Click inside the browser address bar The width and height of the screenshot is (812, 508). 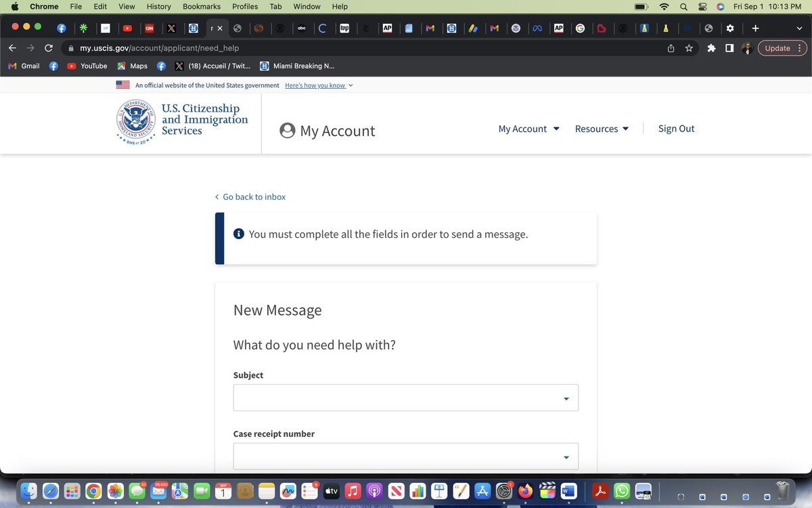click(x=271, y=49)
